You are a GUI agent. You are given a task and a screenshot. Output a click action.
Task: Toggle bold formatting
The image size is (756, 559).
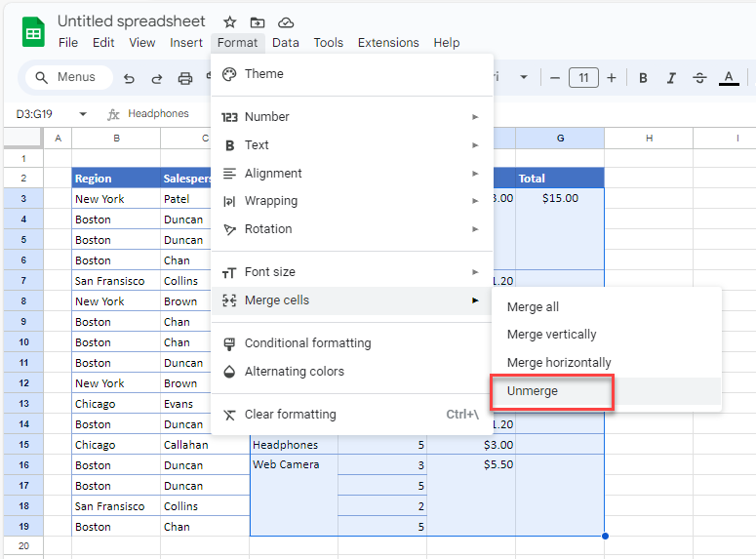tap(643, 78)
